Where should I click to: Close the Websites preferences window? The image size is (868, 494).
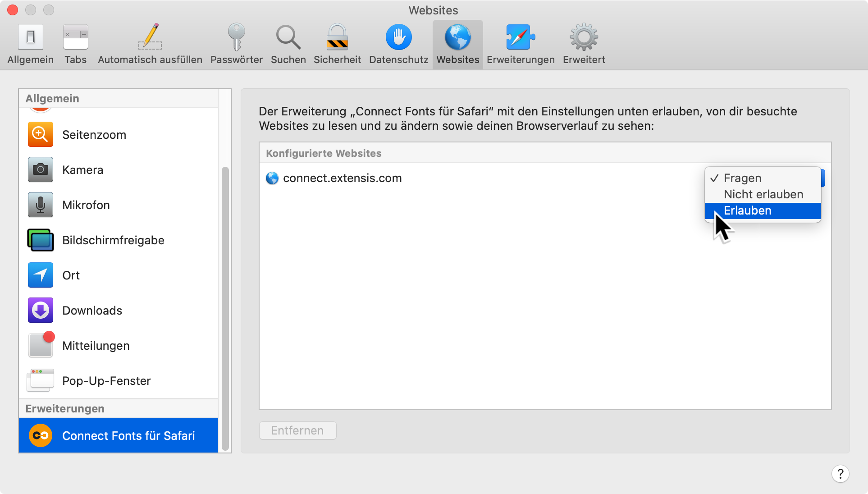[x=13, y=10]
